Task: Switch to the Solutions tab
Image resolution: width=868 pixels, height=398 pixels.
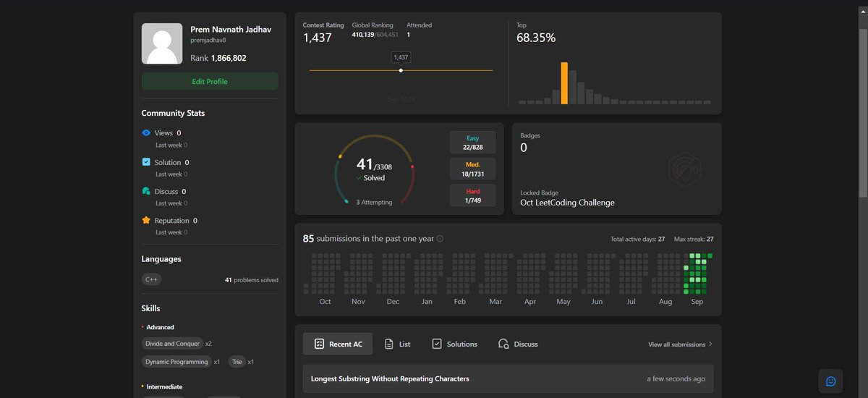Action: 454,344
